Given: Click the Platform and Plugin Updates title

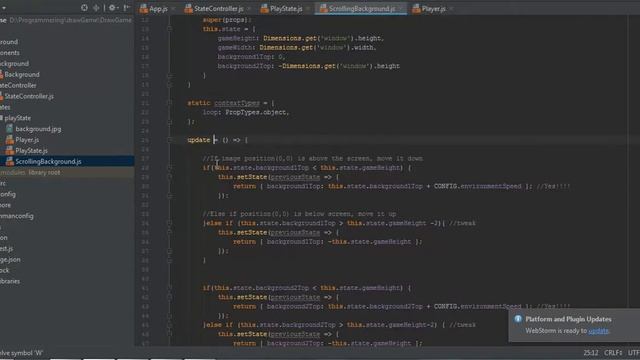Looking at the screenshot, I should tap(568, 319).
